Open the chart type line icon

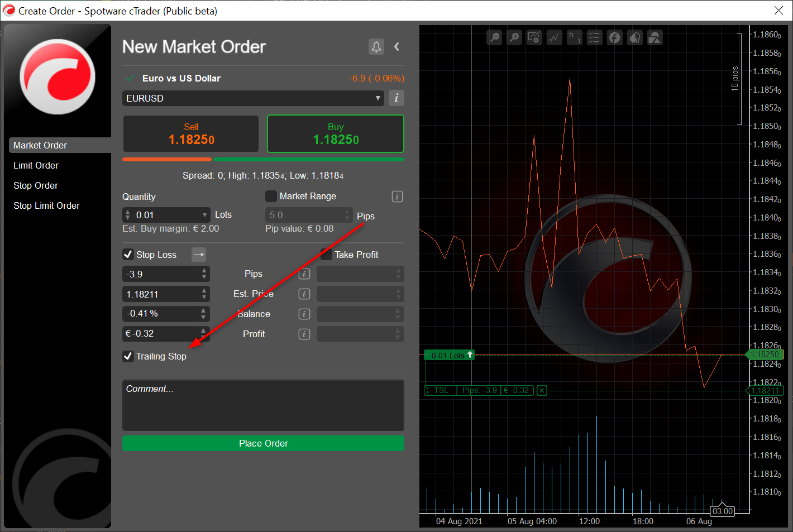click(x=555, y=37)
